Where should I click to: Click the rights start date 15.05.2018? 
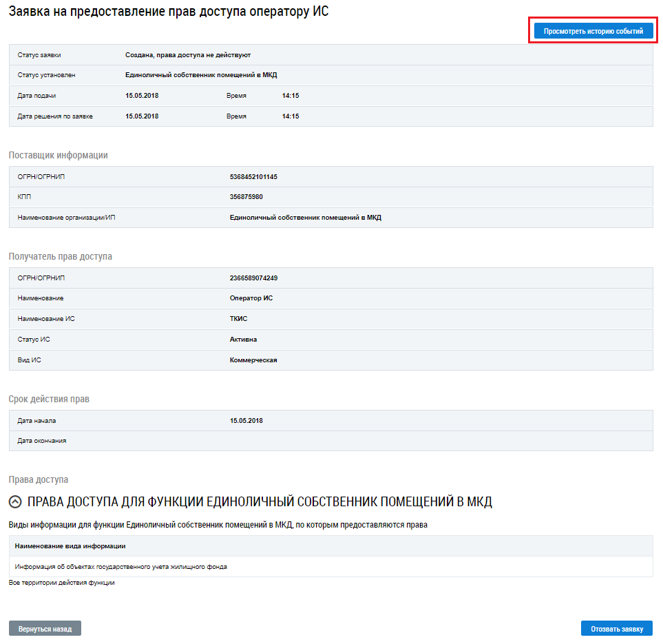(x=246, y=421)
